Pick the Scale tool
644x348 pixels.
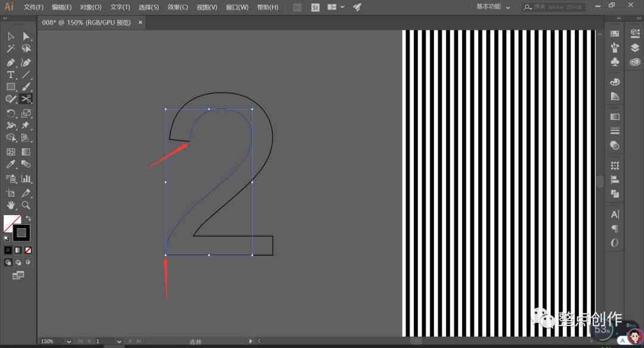tap(26, 113)
